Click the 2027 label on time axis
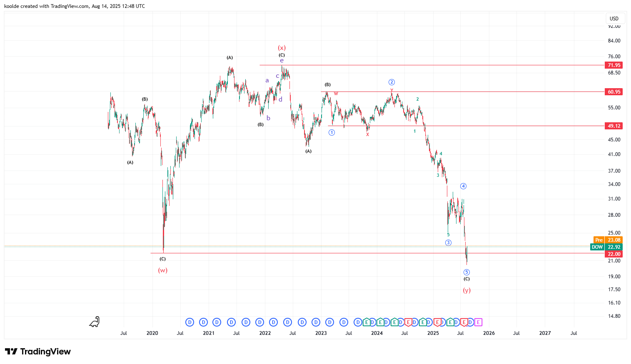Viewport: 631px width, 364px height. [x=545, y=333]
